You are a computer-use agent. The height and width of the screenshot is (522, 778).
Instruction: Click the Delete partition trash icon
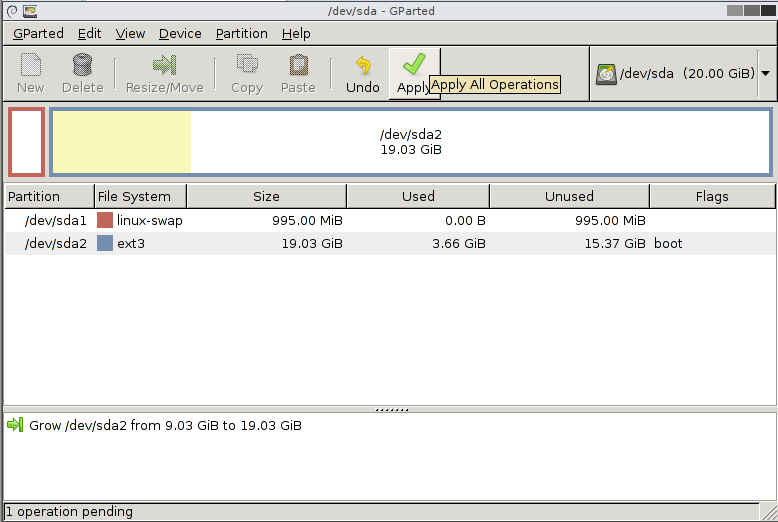(82, 65)
